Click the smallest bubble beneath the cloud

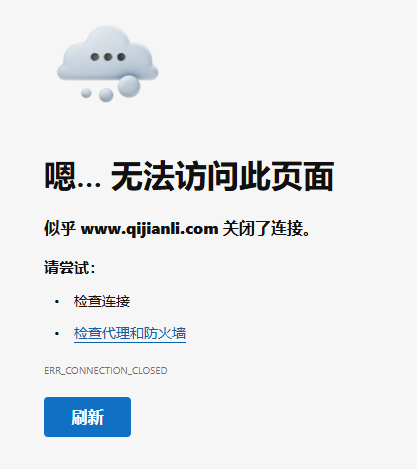86,93
